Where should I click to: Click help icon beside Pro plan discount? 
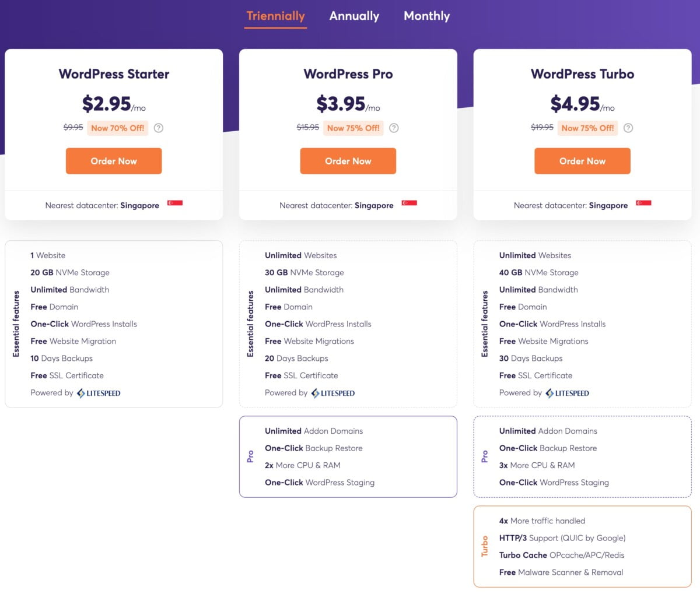tap(394, 128)
